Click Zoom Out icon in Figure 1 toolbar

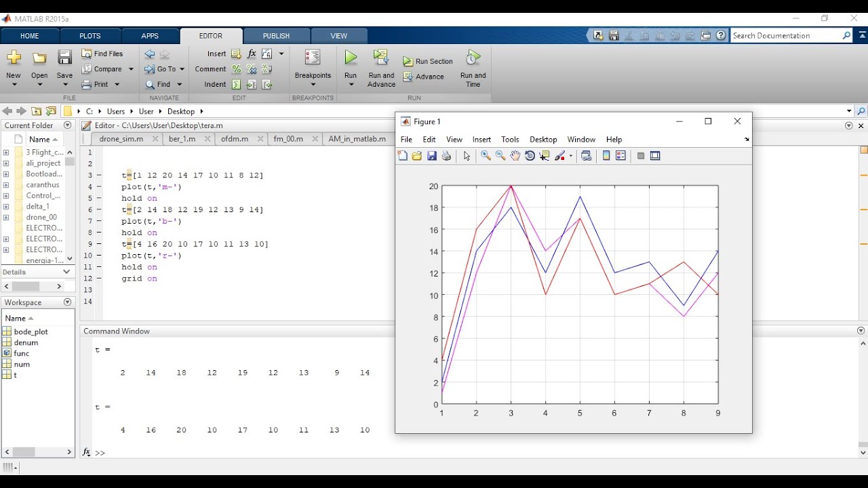[x=500, y=156]
